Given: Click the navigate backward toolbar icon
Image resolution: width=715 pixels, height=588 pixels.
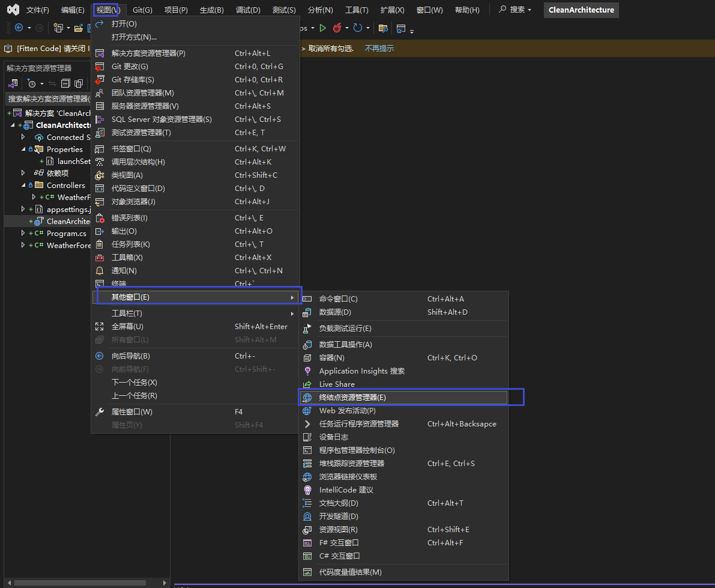Looking at the screenshot, I should click(x=19, y=28).
